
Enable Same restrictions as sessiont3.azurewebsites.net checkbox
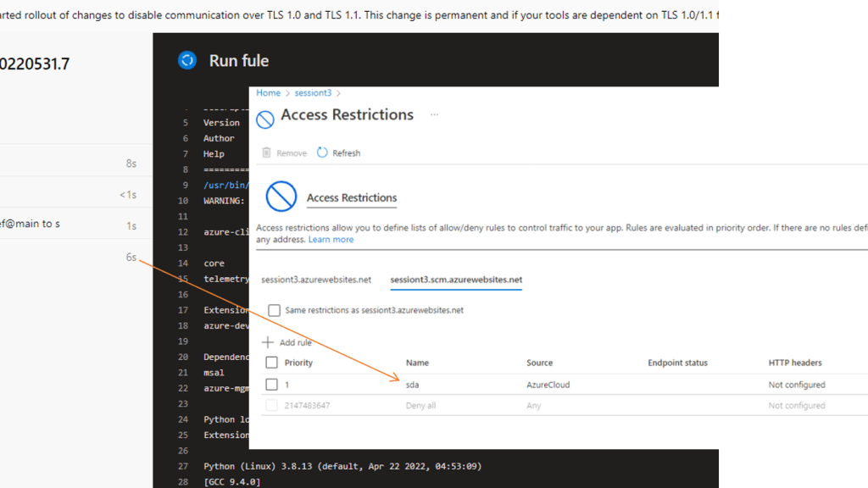click(x=274, y=310)
